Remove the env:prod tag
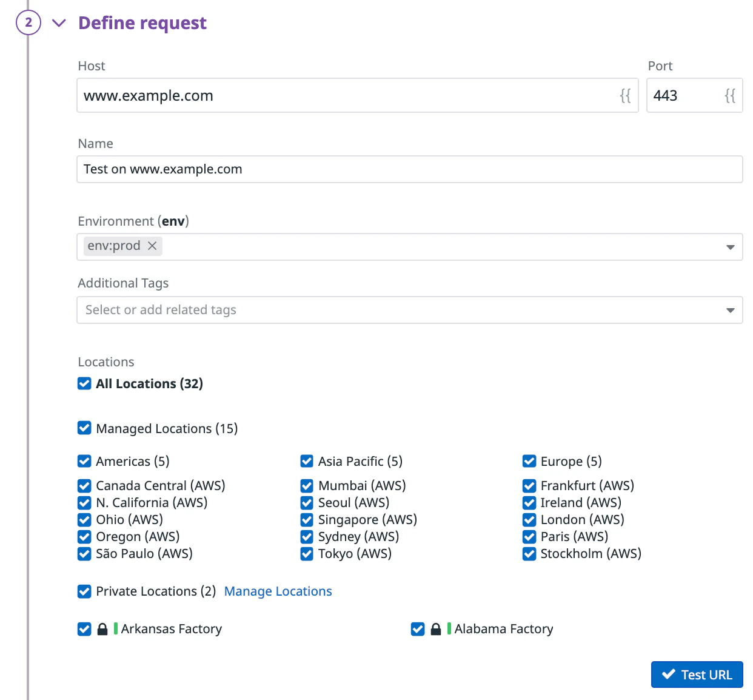753x700 pixels. point(153,246)
